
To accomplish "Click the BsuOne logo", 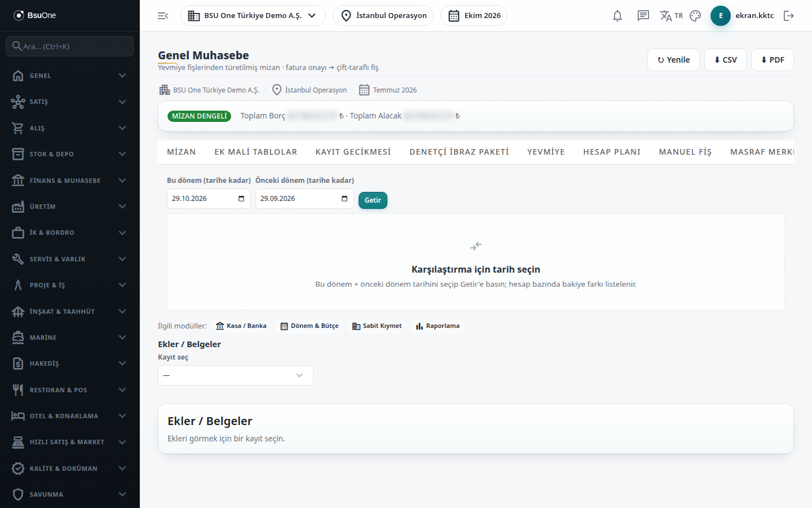I will [35, 15].
